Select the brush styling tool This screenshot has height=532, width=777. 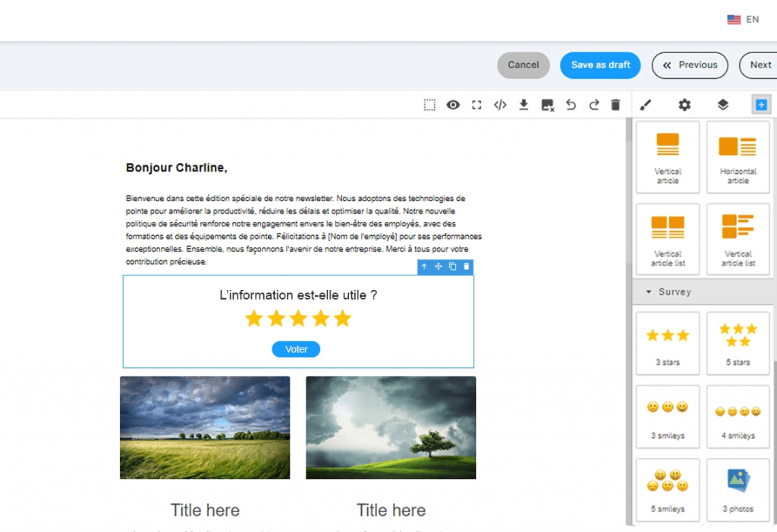(646, 105)
